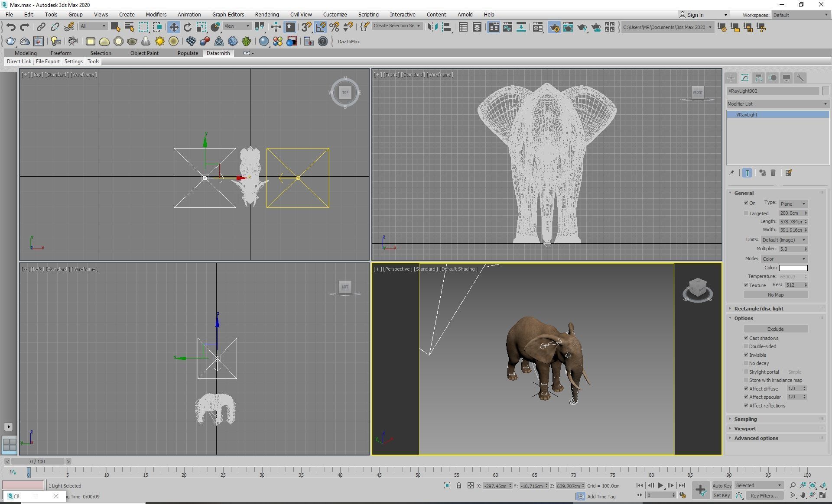Viewport: 832px width, 504px height.
Task: Open the Utilities command panel tab
Action: click(x=800, y=78)
